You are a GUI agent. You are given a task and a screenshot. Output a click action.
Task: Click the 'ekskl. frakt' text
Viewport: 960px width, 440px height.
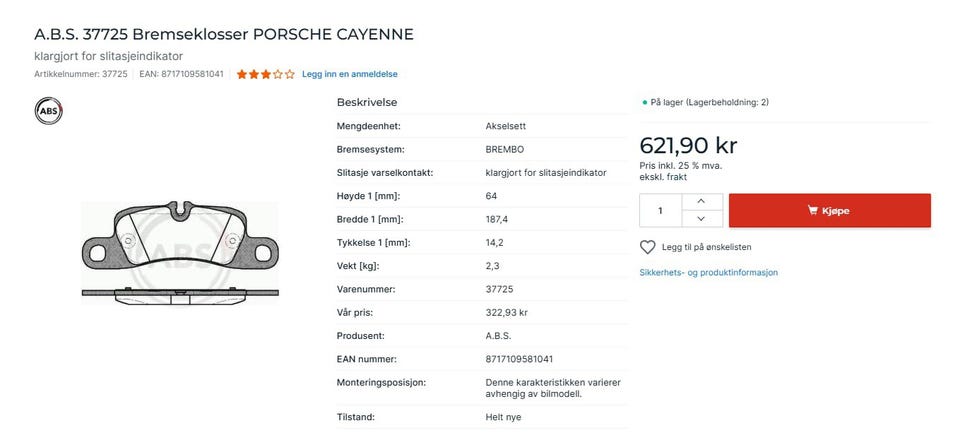[663, 177]
